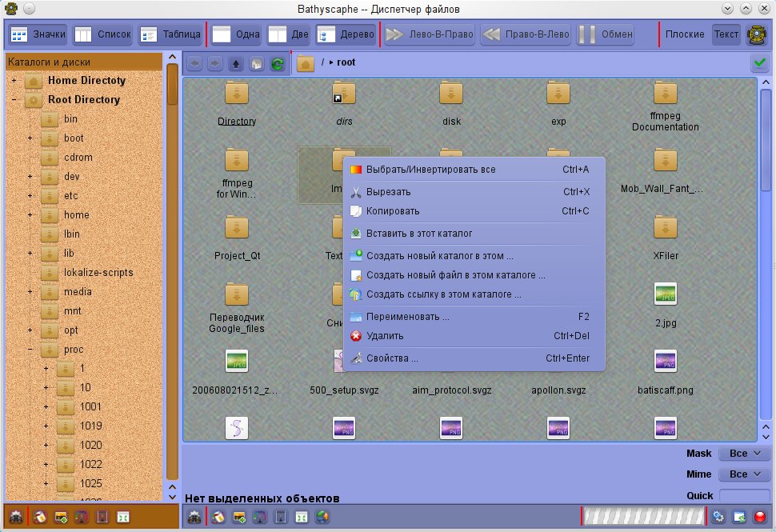Click the up-directory arrow icon

[x=236, y=63]
